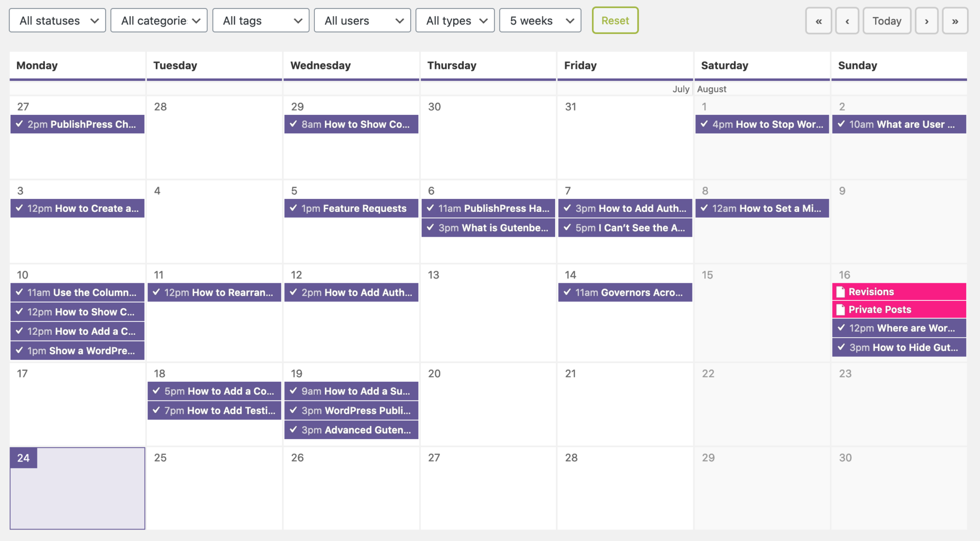Expand the All types dropdown

pos(455,21)
